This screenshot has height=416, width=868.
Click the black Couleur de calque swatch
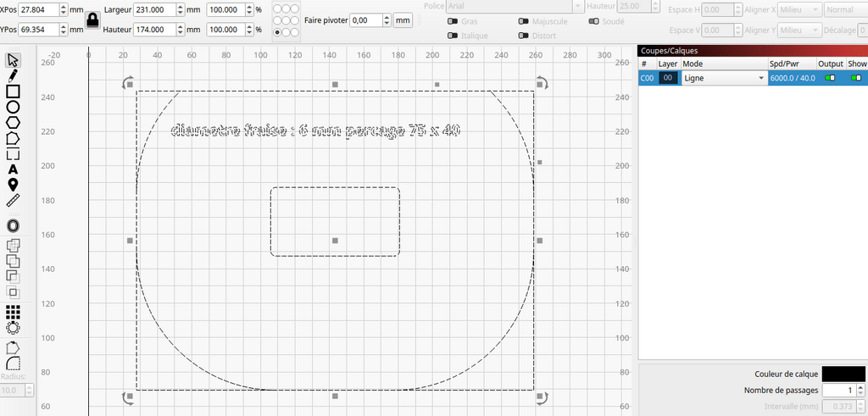[x=843, y=374]
